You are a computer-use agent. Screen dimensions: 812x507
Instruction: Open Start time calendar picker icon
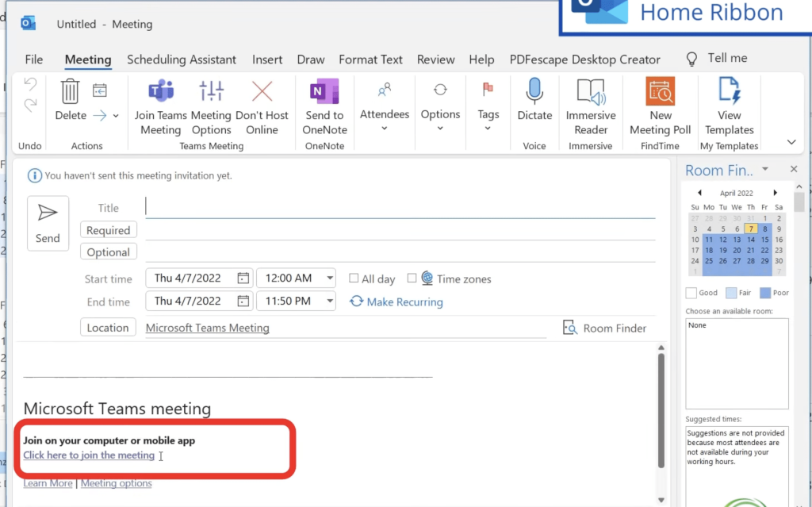point(243,278)
